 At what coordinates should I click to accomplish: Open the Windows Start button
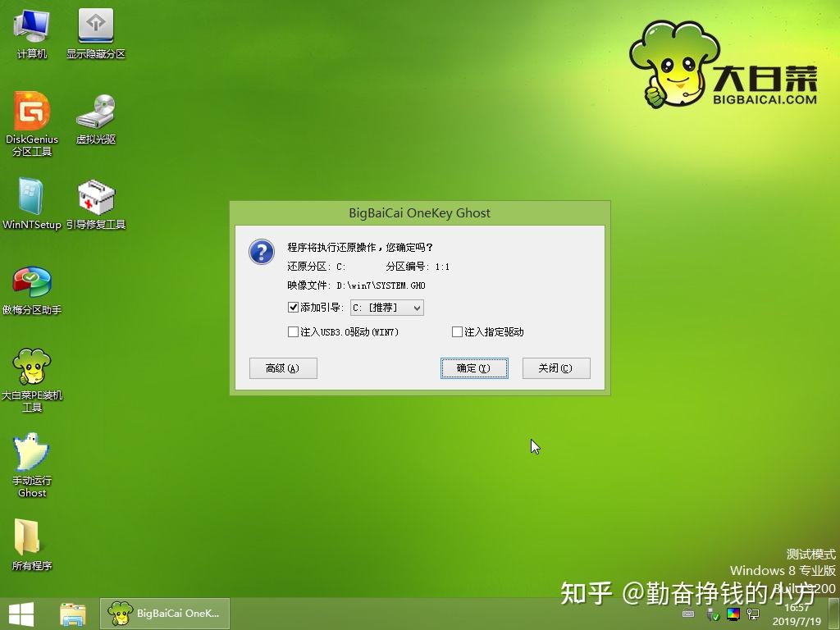(21, 614)
